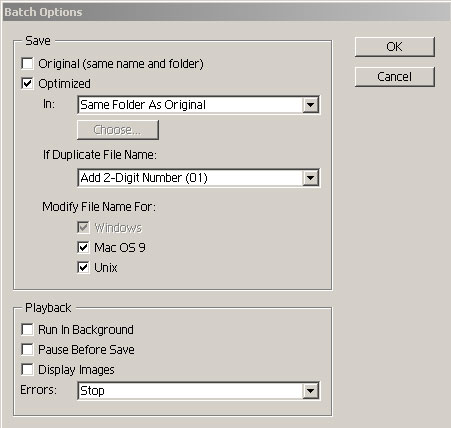This screenshot has height=428, width=451.
Task: Confirm the settings with OK
Action: pyautogui.click(x=395, y=47)
